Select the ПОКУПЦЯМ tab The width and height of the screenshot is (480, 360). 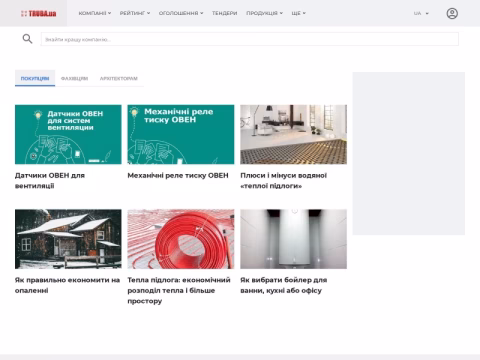point(35,78)
